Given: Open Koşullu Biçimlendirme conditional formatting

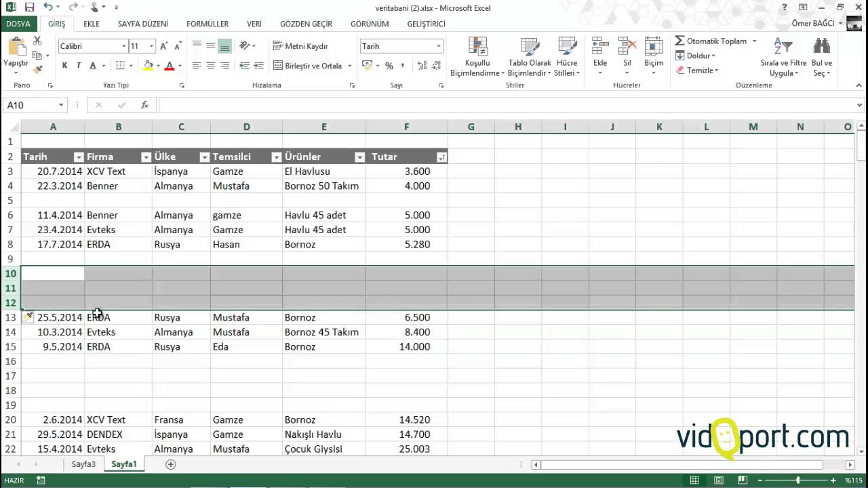Looking at the screenshot, I should (477, 57).
